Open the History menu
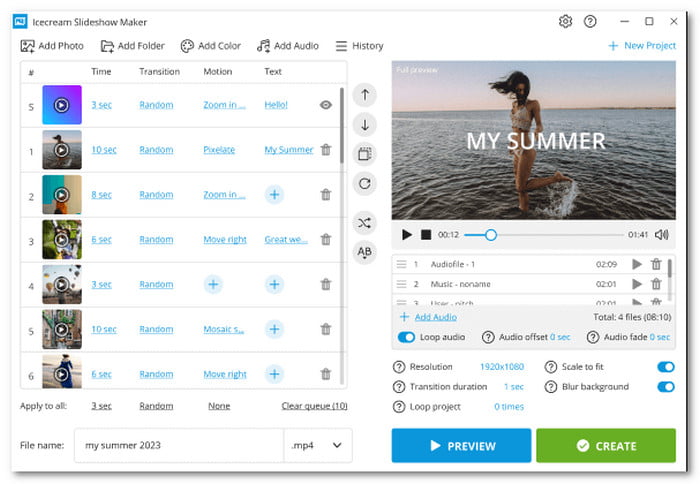This screenshot has width=700, height=484. point(359,46)
